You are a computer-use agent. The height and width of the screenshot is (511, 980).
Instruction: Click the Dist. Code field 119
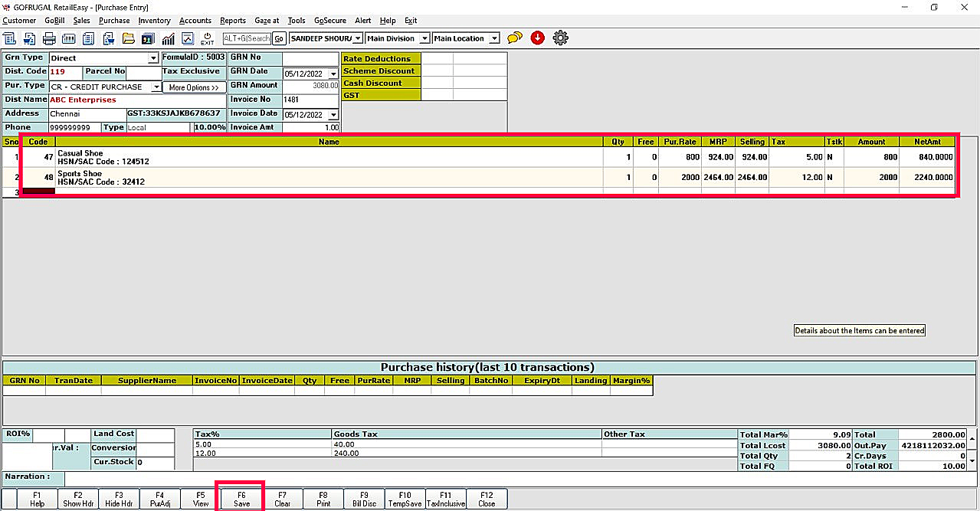coord(66,72)
